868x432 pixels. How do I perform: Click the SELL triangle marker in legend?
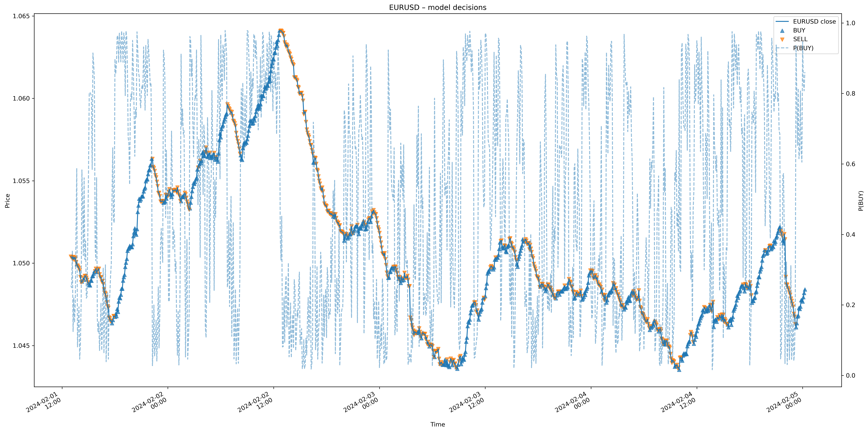click(x=782, y=39)
